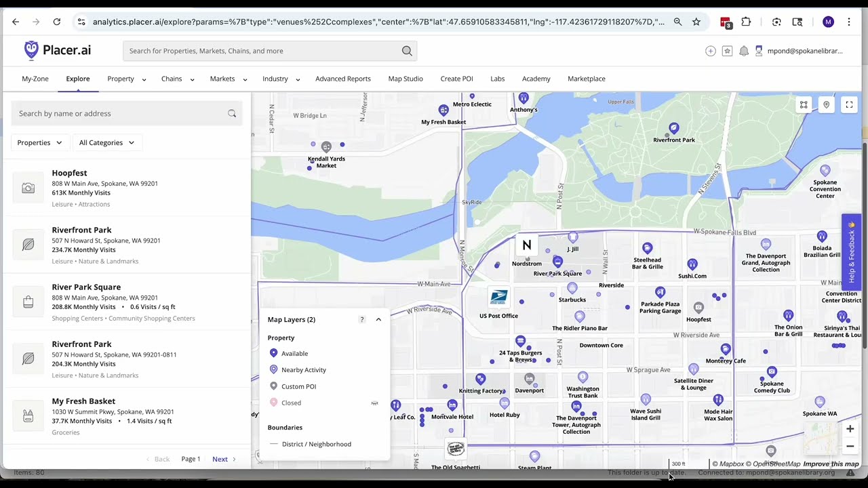Open the Hoopfest property result
Screen dimensions: 868x488
pyautogui.click(x=69, y=173)
